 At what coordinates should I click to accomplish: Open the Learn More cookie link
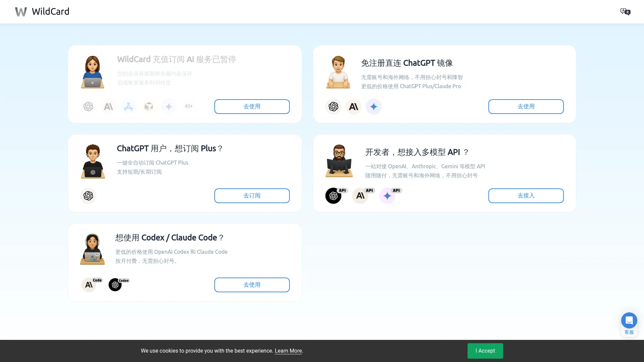click(288, 351)
